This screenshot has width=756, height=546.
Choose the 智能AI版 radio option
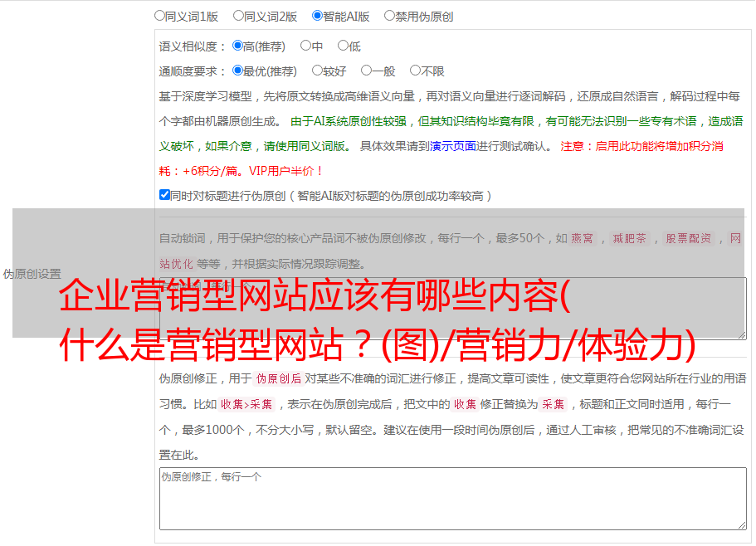pyautogui.click(x=317, y=16)
